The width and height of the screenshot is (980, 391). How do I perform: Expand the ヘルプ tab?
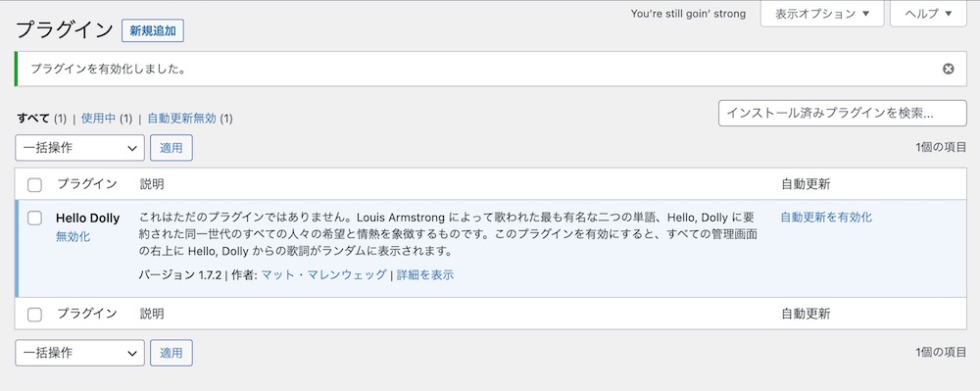pos(928,14)
